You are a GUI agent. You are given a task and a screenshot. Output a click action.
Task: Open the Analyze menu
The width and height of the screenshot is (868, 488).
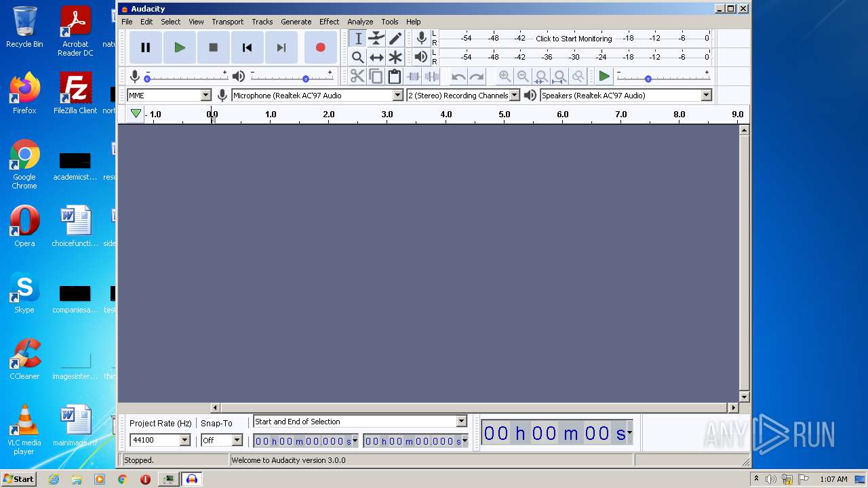pos(360,22)
